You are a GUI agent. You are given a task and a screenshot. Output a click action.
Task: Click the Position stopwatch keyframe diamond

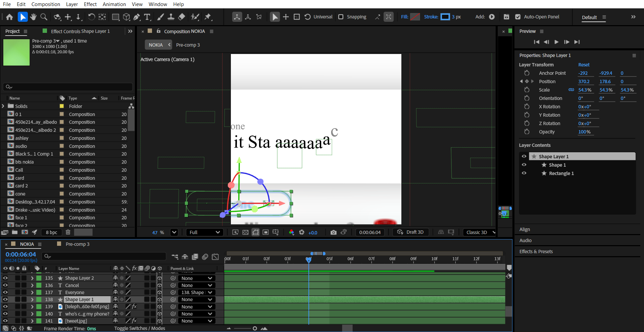click(x=527, y=81)
